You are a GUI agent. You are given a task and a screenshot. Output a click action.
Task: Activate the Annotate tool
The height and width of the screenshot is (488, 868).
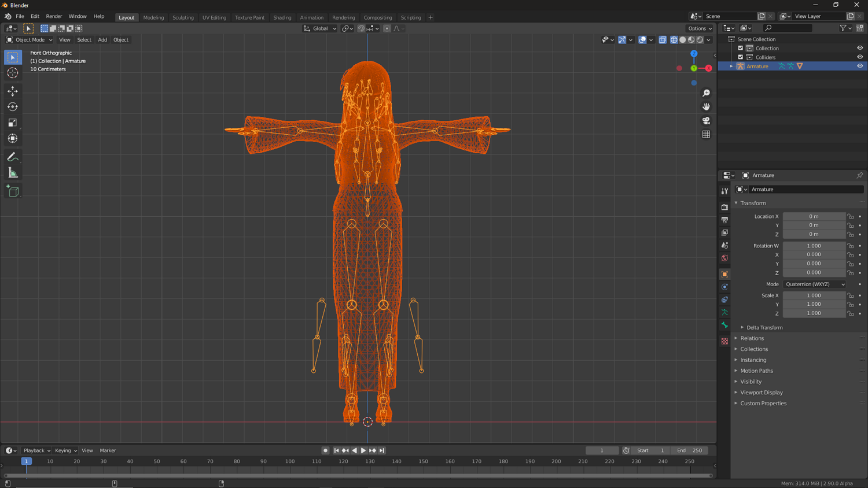click(13, 157)
